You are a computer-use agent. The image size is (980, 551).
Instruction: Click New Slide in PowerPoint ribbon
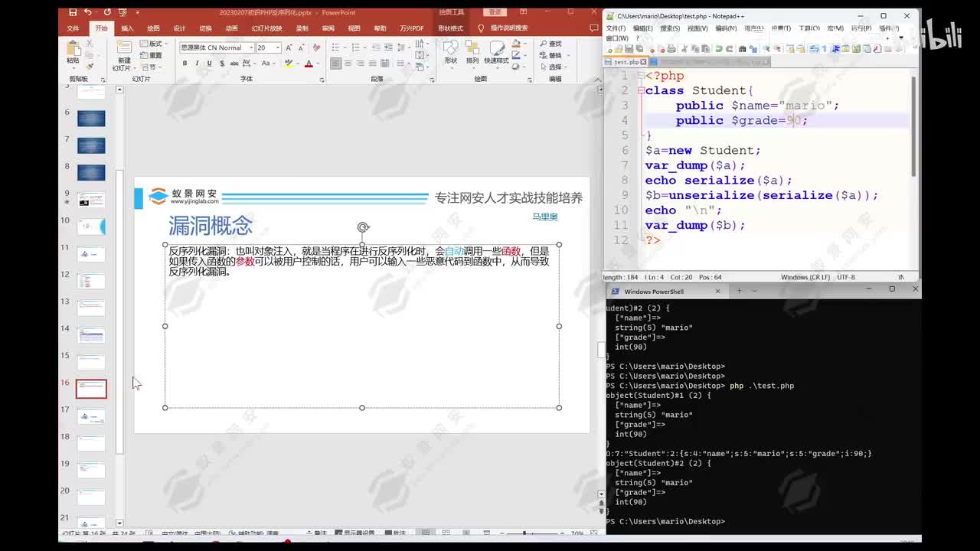(x=124, y=56)
